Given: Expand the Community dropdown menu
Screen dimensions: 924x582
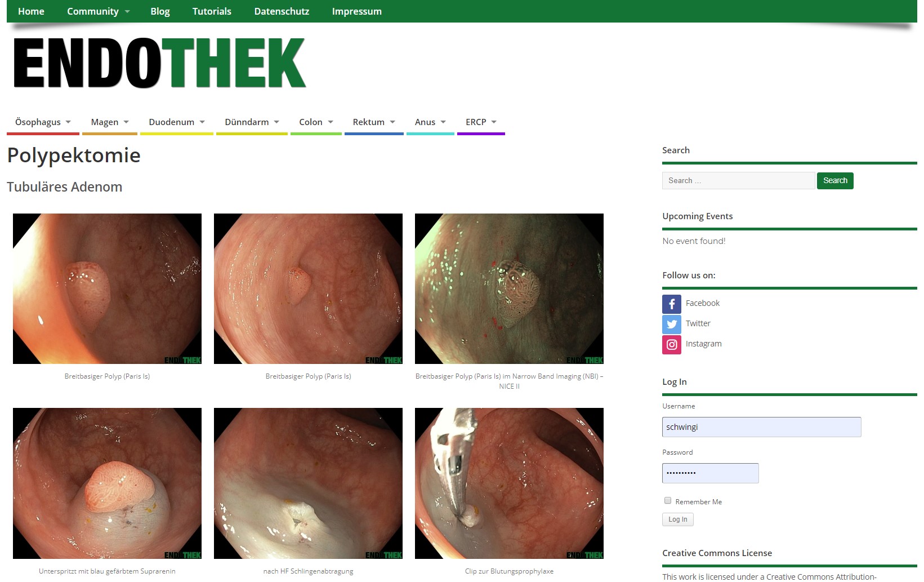Looking at the screenshot, I should [x=99, y=11].
